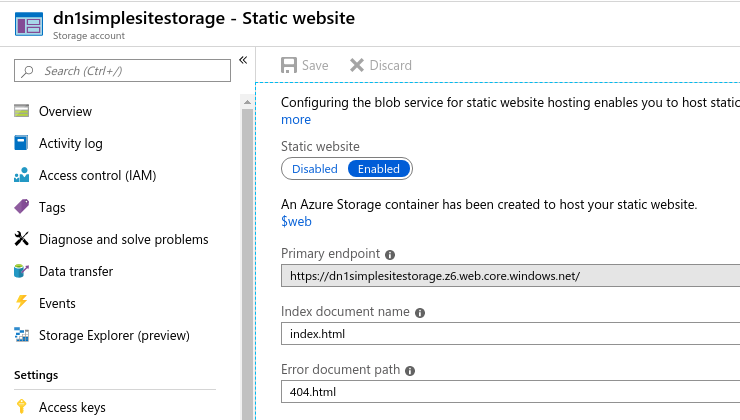
Task: Click the Access keys key icon
Action: [x=22, y=407]
